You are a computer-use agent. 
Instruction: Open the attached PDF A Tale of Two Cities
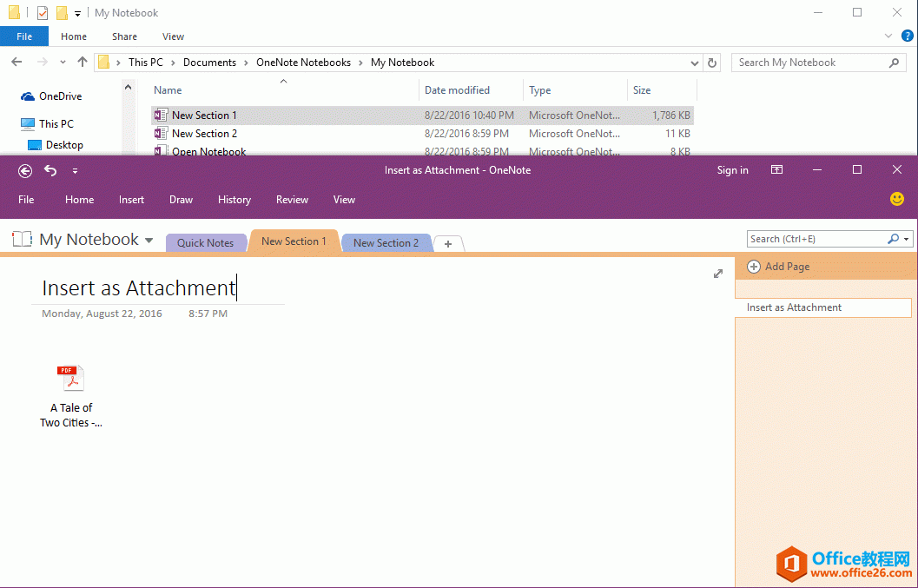pos(70,377)
